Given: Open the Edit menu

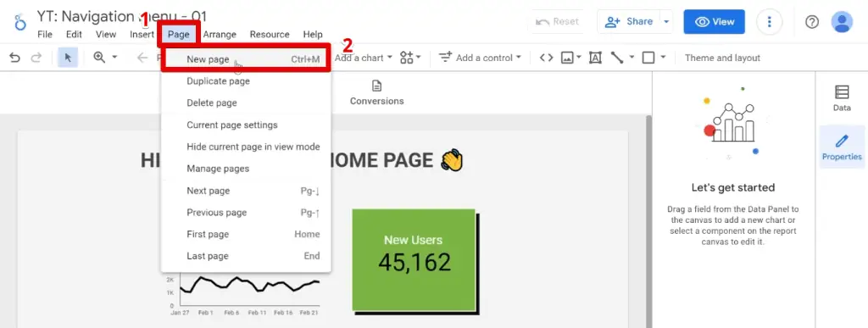Looking at the screenshot, I should 74,34.
